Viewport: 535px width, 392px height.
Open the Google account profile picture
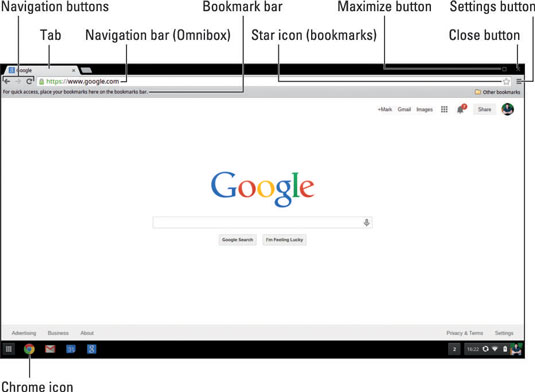click(x=508, y=109)
